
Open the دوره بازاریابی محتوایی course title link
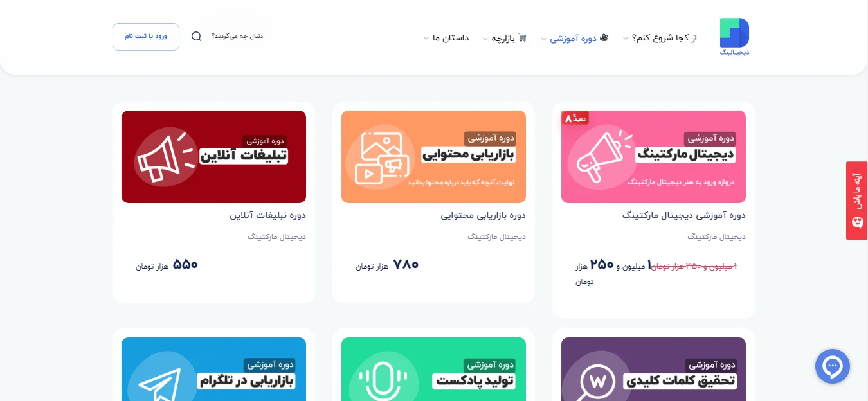click(483, 215)
